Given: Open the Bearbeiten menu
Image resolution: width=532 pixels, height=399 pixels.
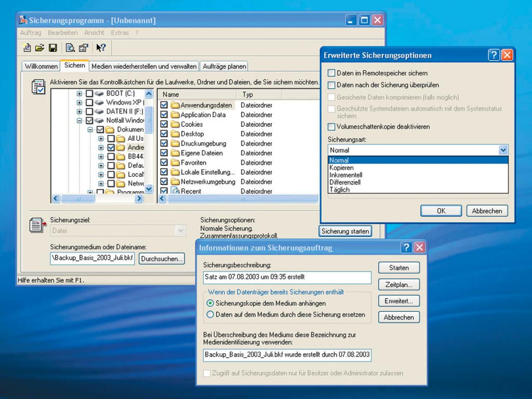Looking at the screenshot, I should coord(63,33).
